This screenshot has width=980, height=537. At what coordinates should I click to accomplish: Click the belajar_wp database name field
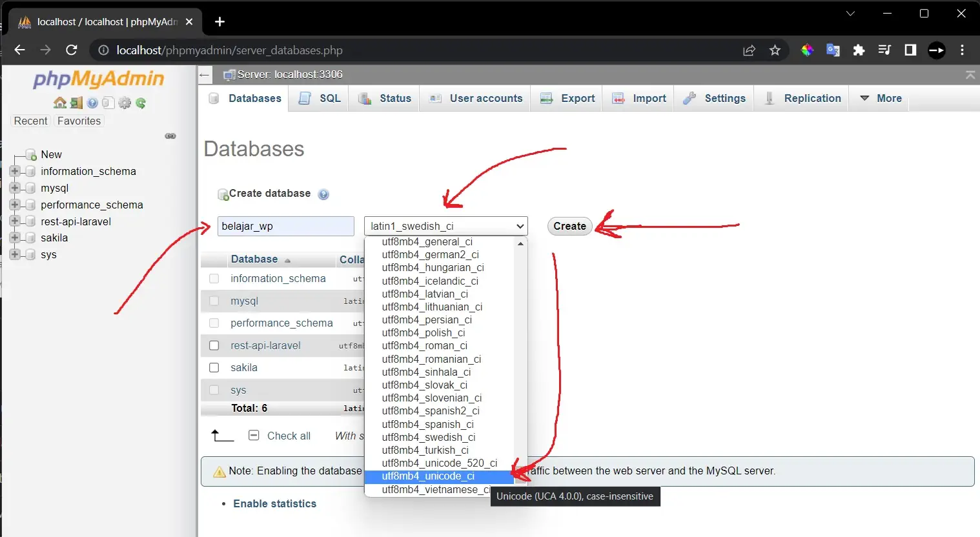[x=286, y=227]
